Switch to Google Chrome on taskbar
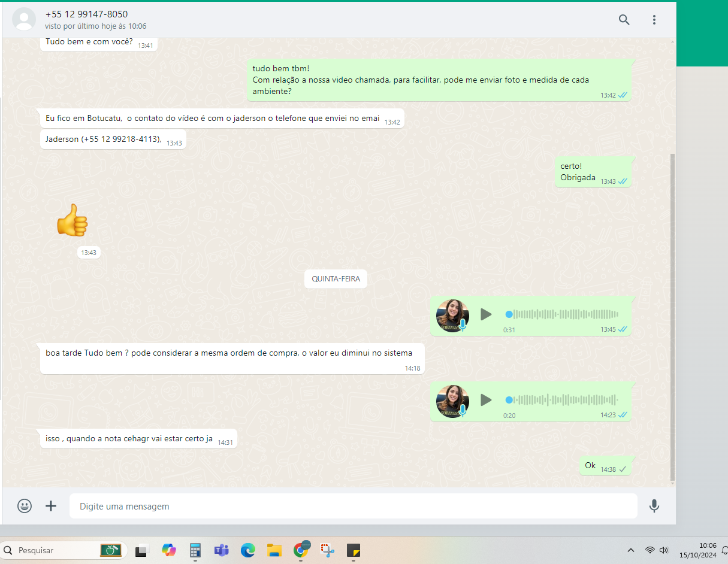The image size is (728, 564). [301, 550]
